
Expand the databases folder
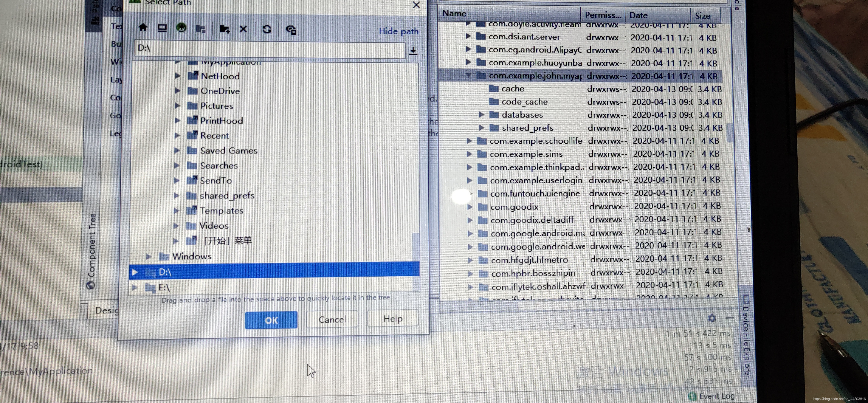tap(482, 115)
